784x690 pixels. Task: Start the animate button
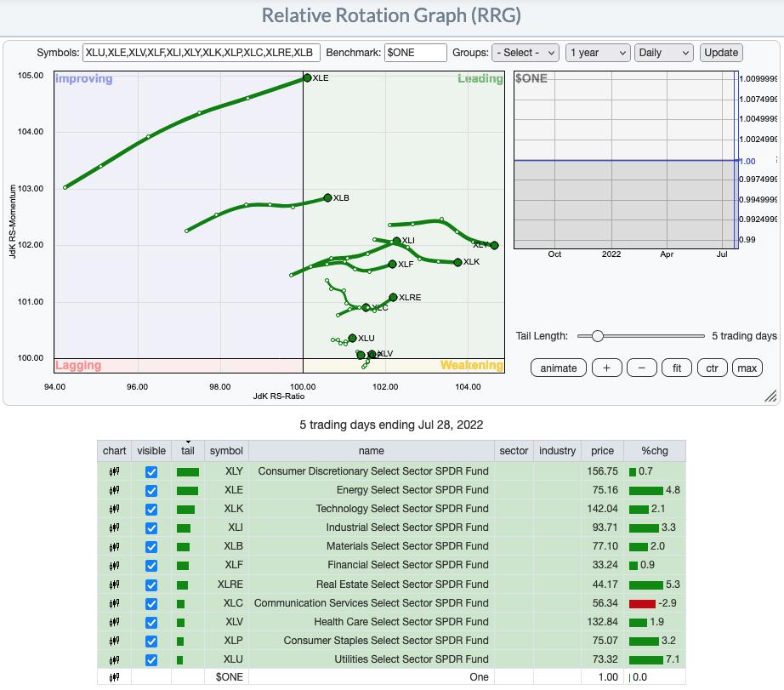point(558,368)
